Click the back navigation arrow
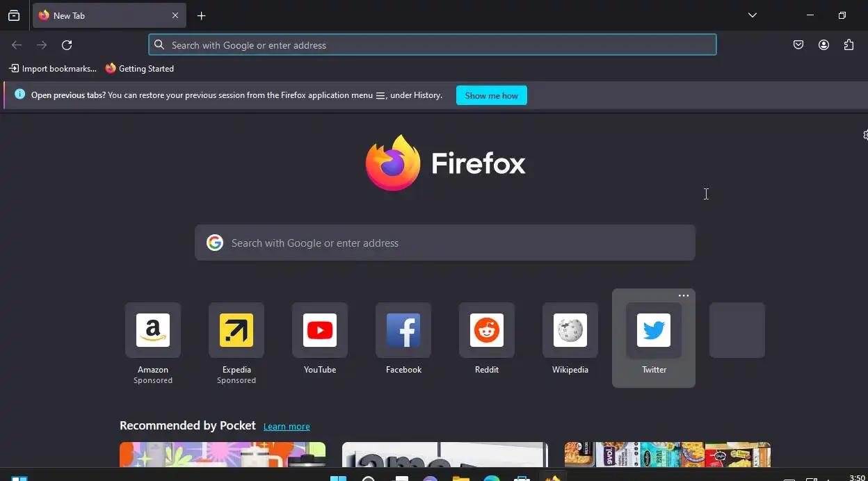 17,45
